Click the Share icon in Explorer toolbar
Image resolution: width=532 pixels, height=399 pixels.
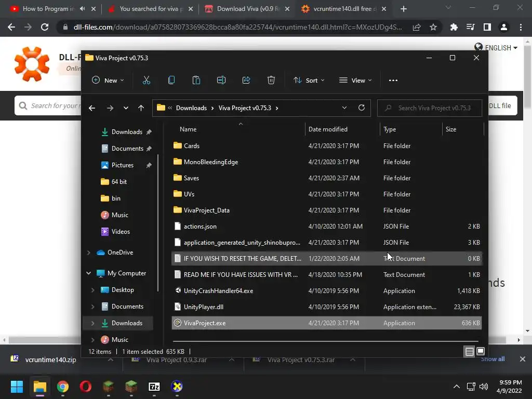(246, 81)
